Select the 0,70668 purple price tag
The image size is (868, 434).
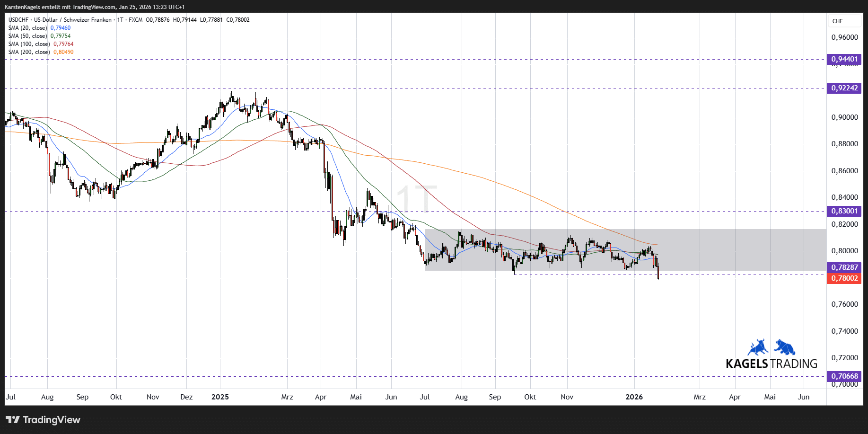tap(844, 376)
